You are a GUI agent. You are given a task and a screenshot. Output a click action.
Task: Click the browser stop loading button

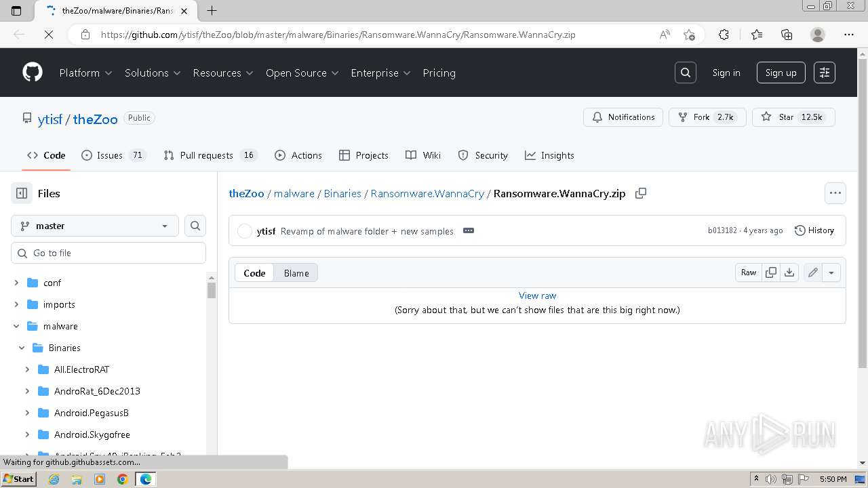click(x=49, y=35)
